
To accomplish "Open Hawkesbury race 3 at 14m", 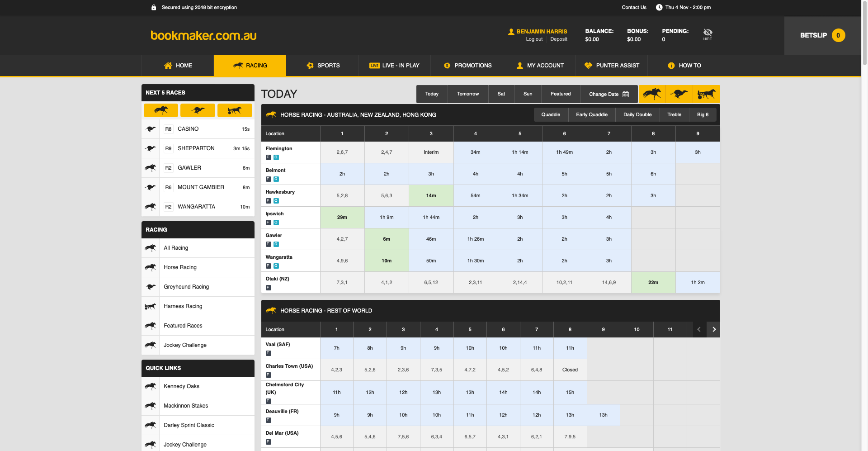I will point(431,196).
